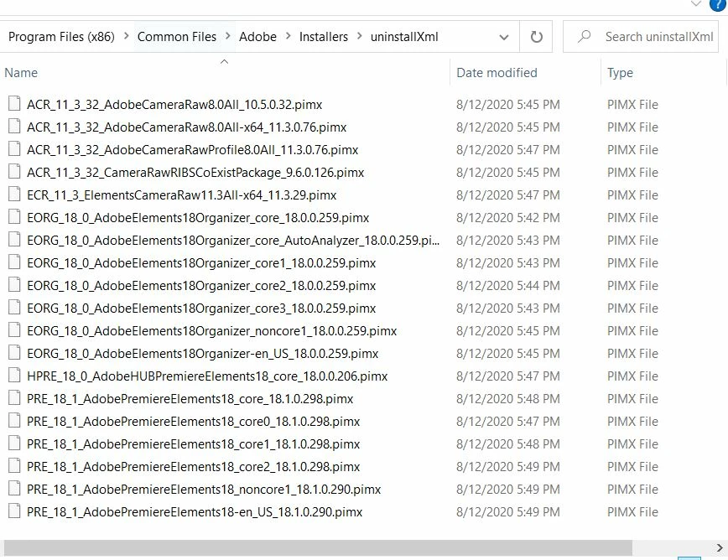Sort by the Name column header
Viewport: 728px width, 560px height.
21,73
